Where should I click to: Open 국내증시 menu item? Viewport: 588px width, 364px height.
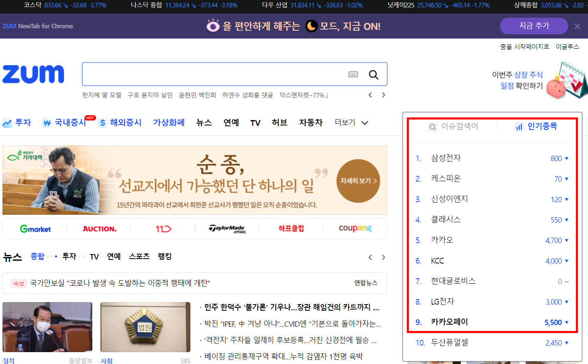(x=64, y=123)
